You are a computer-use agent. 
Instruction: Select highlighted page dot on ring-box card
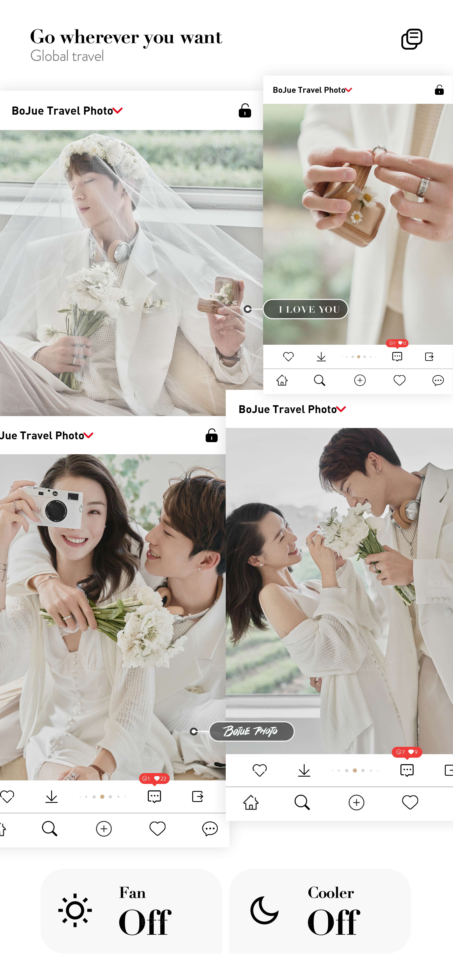coord(359,356)
